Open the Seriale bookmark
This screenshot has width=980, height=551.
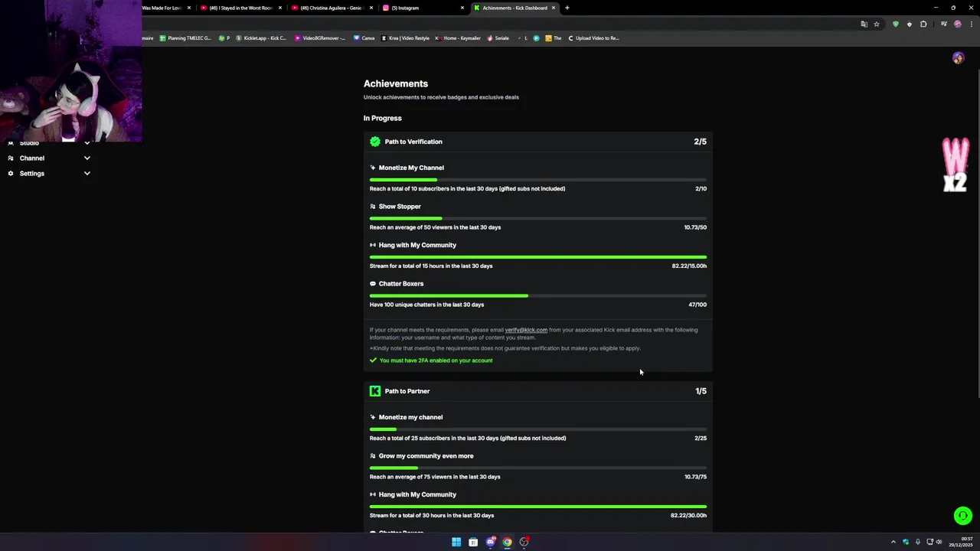[498, 38]
